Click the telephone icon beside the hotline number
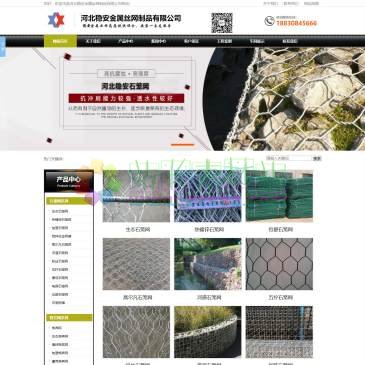Image resolution: width=365 pixels, height=365 pixels. tap(269, 21)
